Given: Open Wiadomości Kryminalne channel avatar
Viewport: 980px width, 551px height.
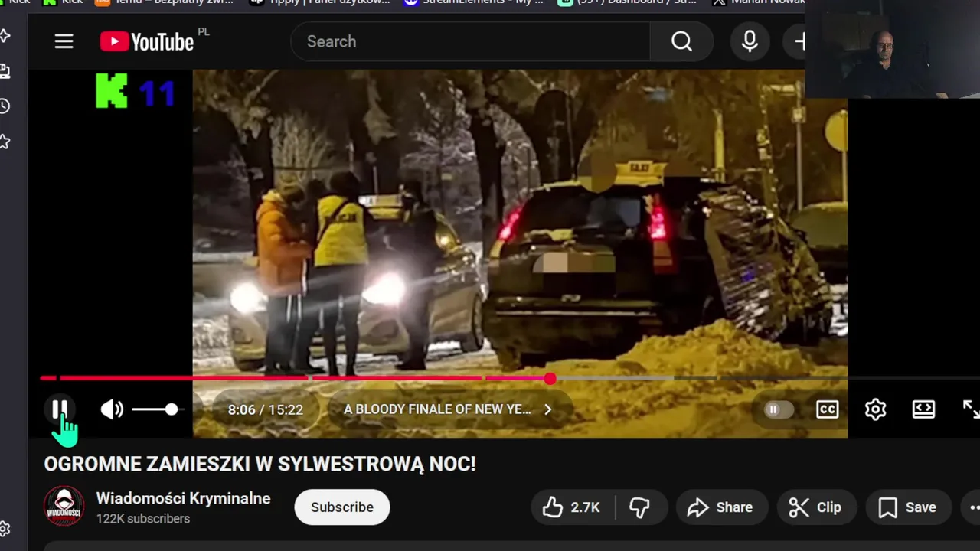Looking at the screenshot, I should tap(64, 507).
